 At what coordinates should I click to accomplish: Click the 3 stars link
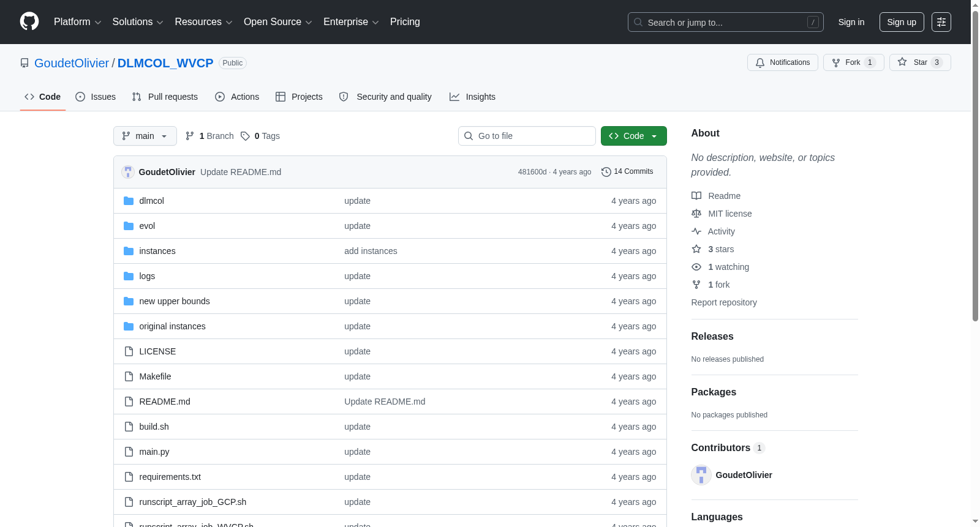pos(721,249)
